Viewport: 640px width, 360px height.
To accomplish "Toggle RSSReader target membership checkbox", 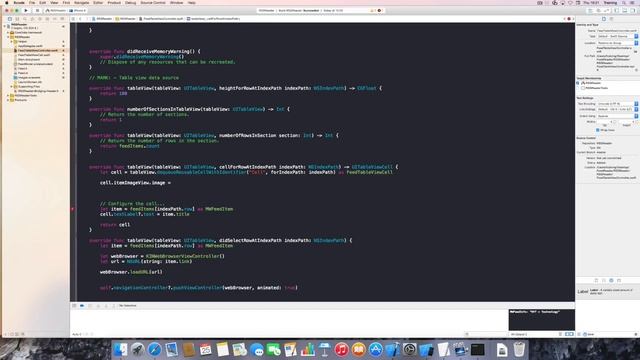I will click(578, 83).
